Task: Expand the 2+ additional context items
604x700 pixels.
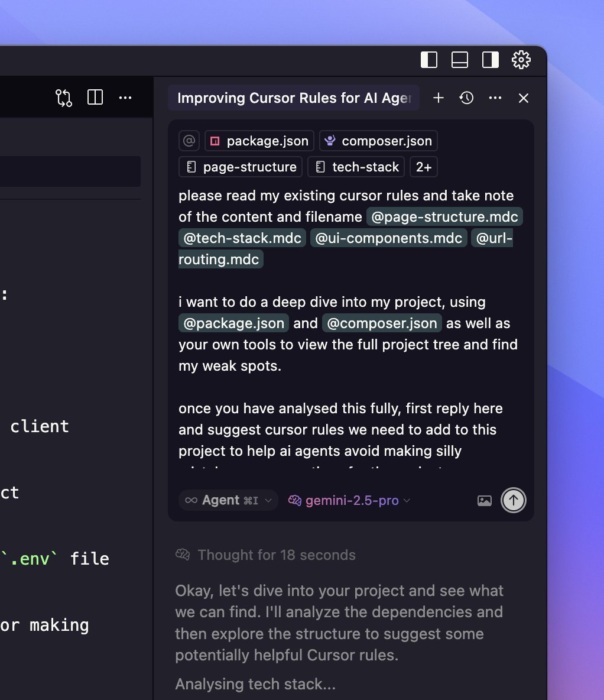Action: [x=424, y=167]
